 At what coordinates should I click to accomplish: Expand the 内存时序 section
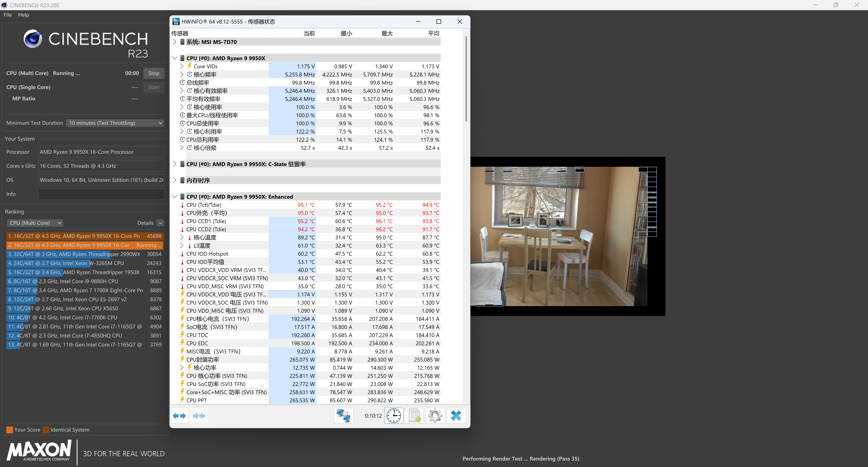coord(174,180)
